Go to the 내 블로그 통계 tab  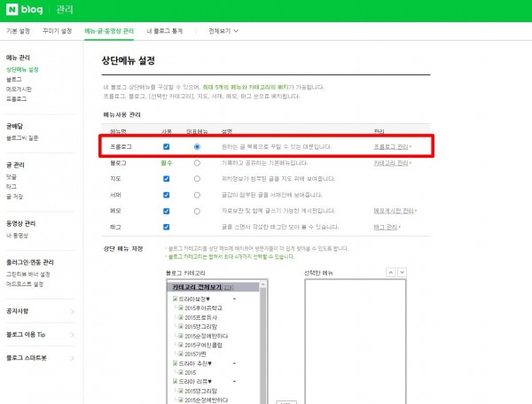[x=165, y=31]
